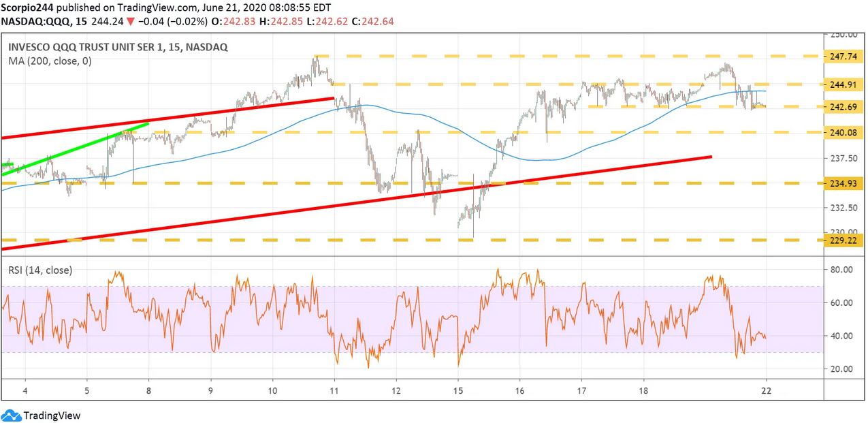868x423 pixels.
Task: Click date 9 on time axis
Action: pos(210,390)
